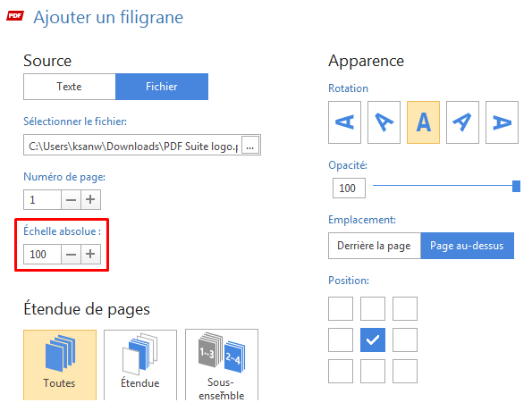Switch source to Texte tab
The height and width of the screenshot is (411, 532).
70,87
